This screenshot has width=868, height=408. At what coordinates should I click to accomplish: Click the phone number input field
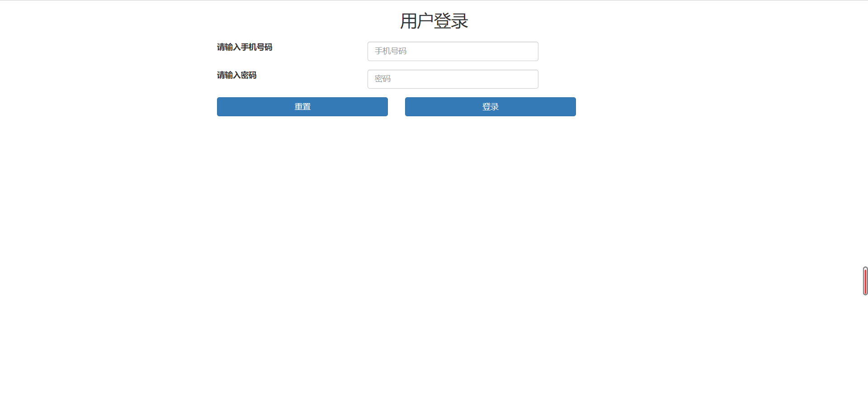(453, 51)
